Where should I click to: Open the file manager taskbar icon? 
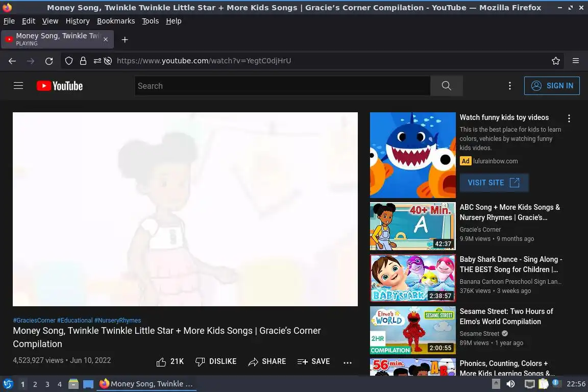click(73, 384)
